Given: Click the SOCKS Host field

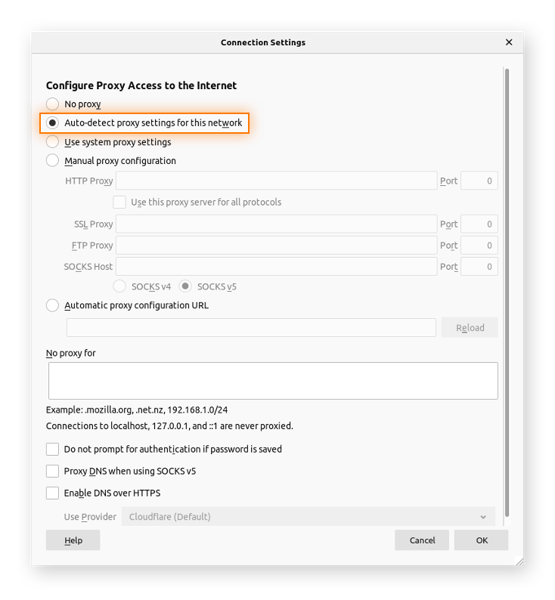Looking at the screenshot, I should [276, 266].
